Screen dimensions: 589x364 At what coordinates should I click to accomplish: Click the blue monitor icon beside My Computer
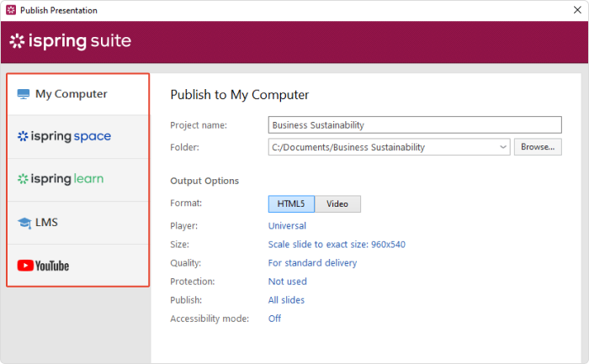pyautogui.click(x=24, y=94)
